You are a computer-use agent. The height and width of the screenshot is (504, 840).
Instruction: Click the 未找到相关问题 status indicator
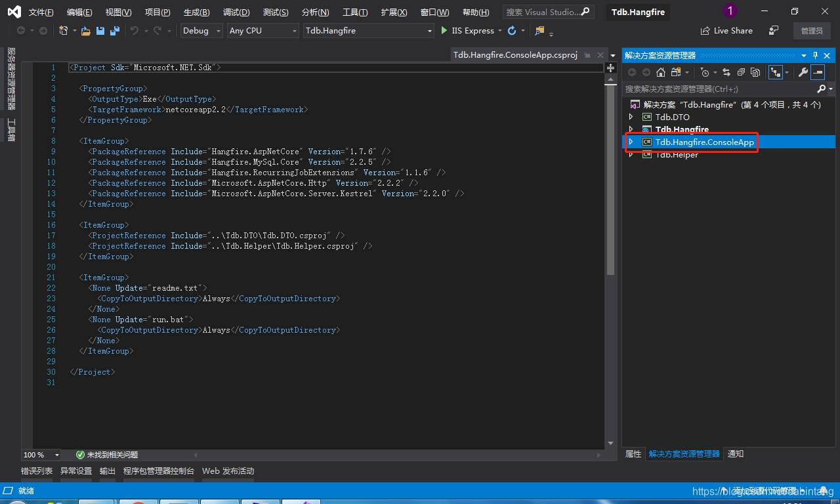[107, 455]
